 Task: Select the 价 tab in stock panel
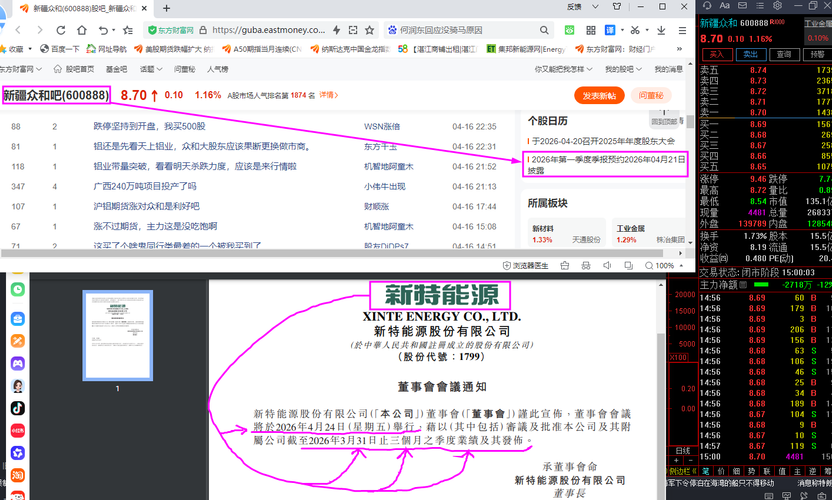[721, 471]
